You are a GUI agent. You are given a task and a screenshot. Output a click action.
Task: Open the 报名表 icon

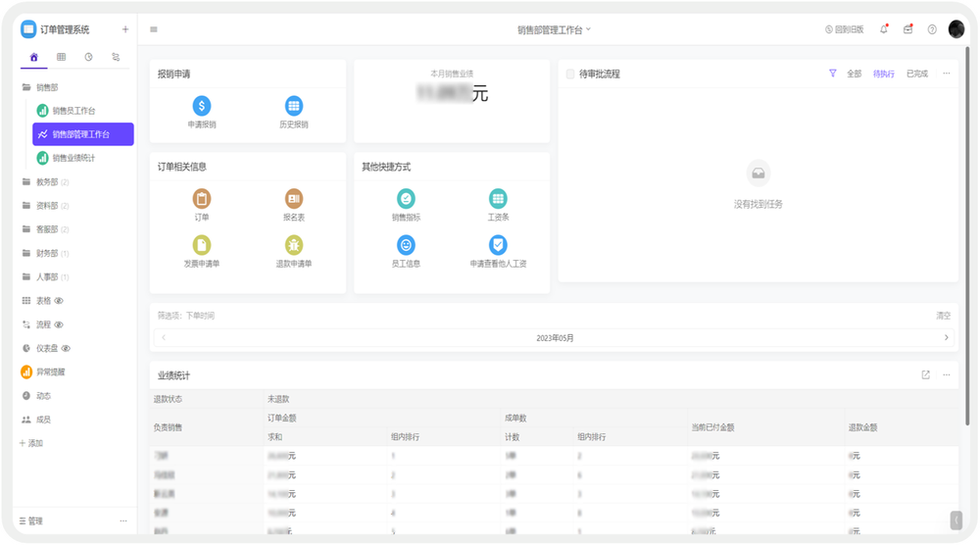tap(293, 199)
